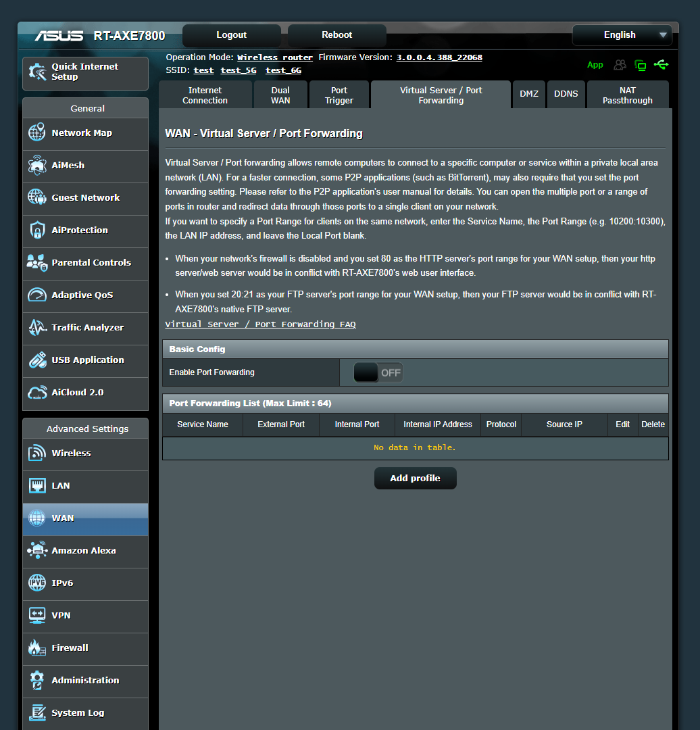This screenshot has width=700, height=730.
Task: Click the AiMesh icon in sidebar
Action: (x=37, y=166)
